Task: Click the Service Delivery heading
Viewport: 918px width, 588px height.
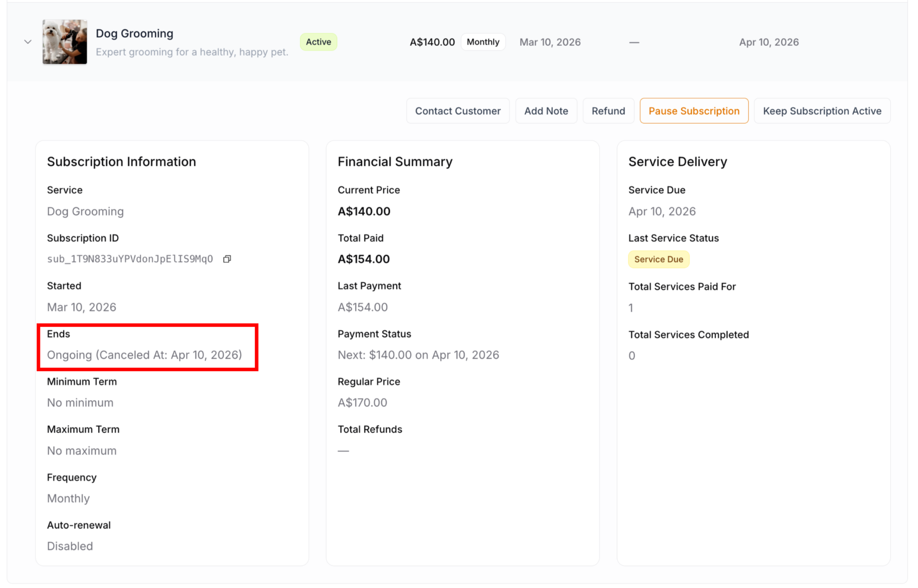Action: [x=677, y=162]
